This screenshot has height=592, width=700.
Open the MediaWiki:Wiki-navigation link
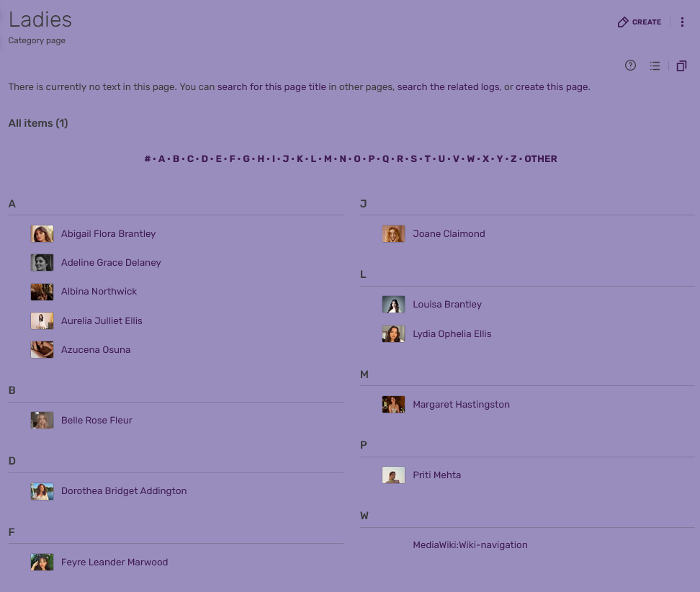(470, 545)
